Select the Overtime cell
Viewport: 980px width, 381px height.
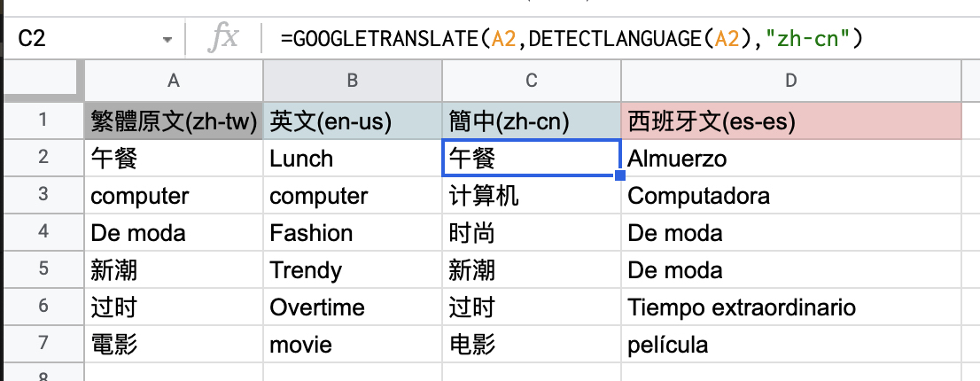[x=353, y=307]
